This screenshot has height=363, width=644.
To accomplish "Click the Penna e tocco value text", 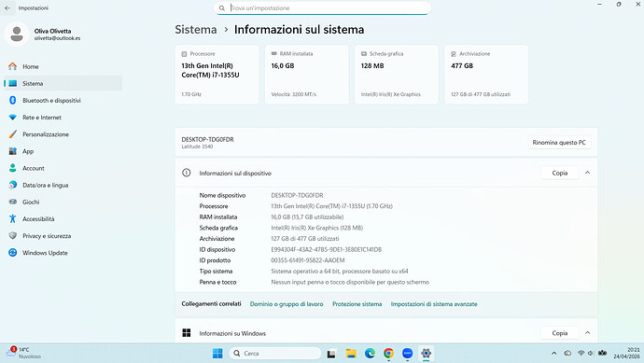I will click(x=350, y=282).
